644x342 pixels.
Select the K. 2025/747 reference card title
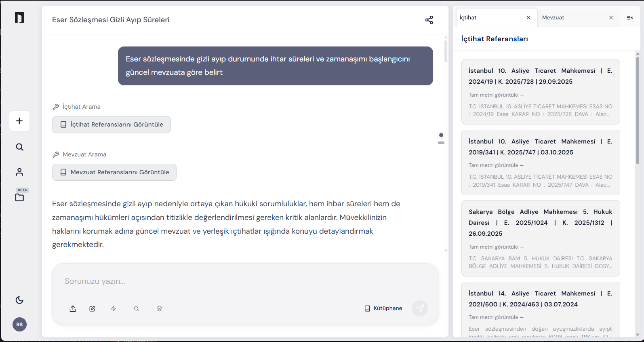point(541,147)
